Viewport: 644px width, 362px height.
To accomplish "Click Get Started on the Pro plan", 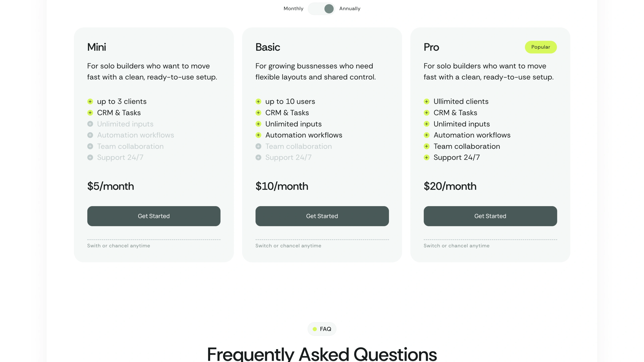I will [x=490, y=216].
